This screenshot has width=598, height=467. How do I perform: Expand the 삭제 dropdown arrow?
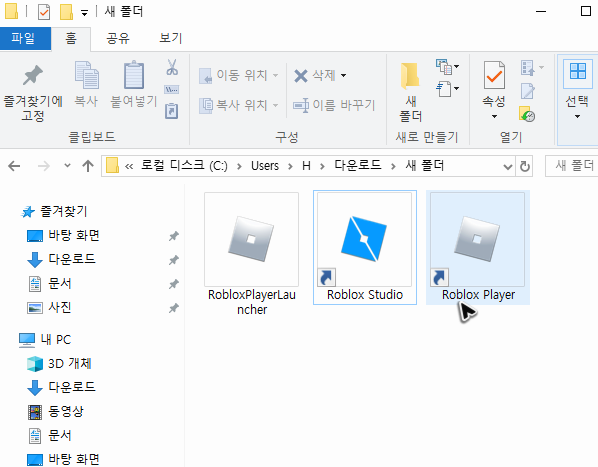(x=343, y=75)
